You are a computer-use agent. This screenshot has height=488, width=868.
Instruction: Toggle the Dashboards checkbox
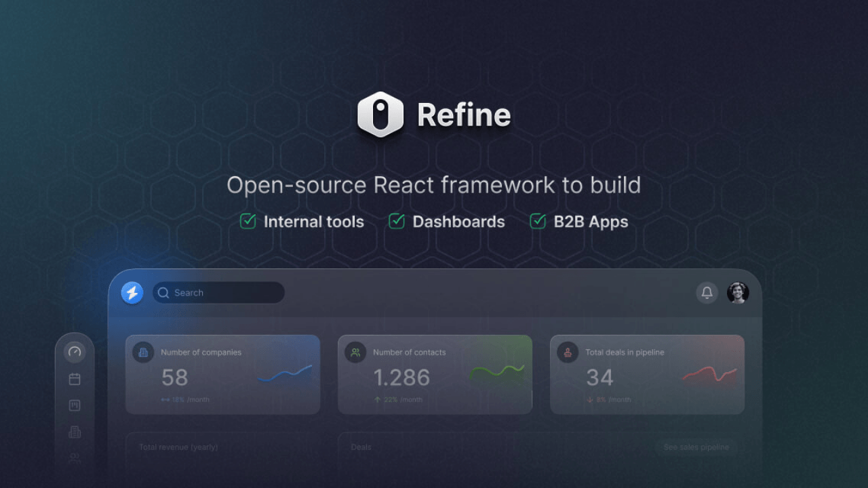(x=397, y=221)
